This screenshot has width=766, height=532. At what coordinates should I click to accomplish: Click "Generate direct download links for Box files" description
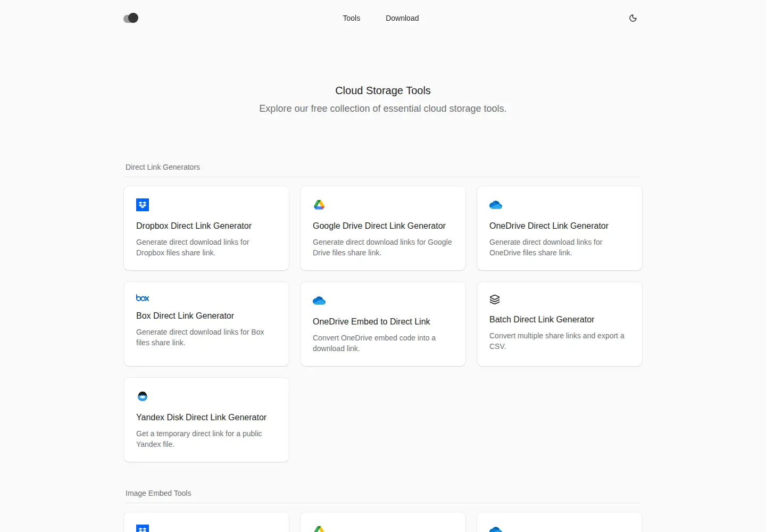200,337
